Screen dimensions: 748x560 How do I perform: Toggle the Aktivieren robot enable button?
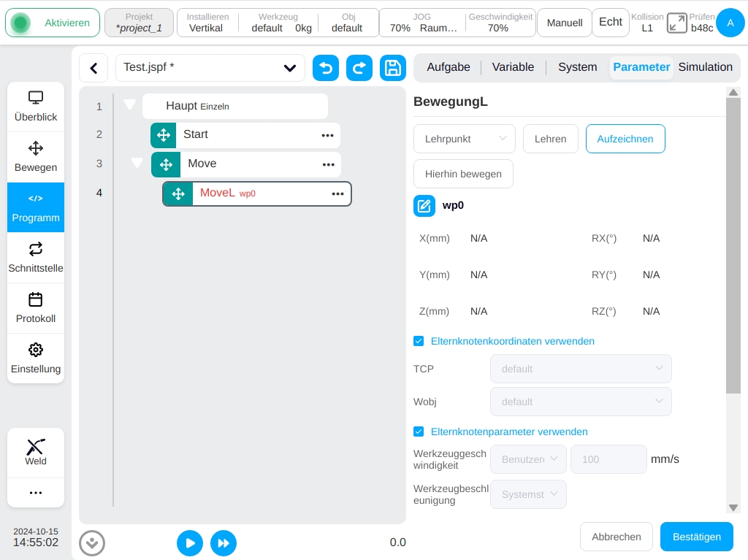pos(53,23)
